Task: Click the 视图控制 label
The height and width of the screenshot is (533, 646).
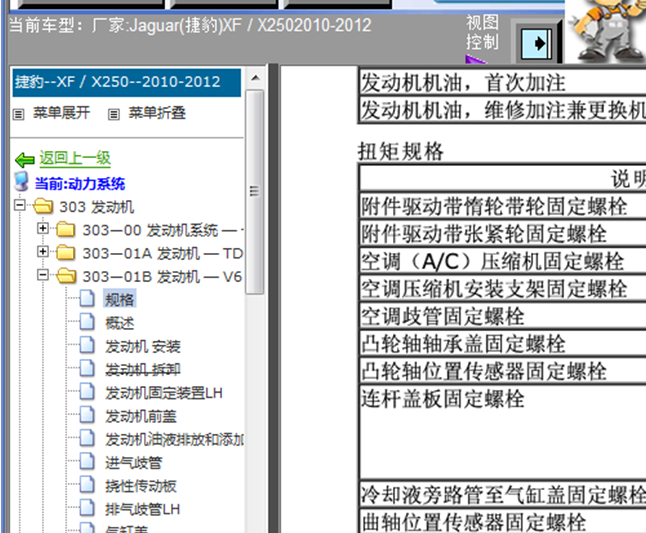Action: pyautogui.click(x=482, y=32)
